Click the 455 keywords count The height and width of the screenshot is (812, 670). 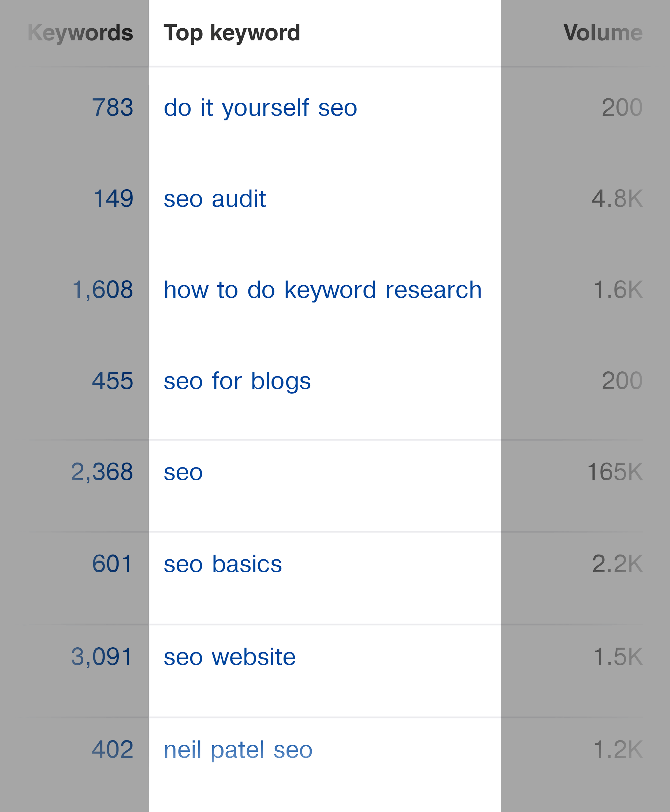click(112, 381)
